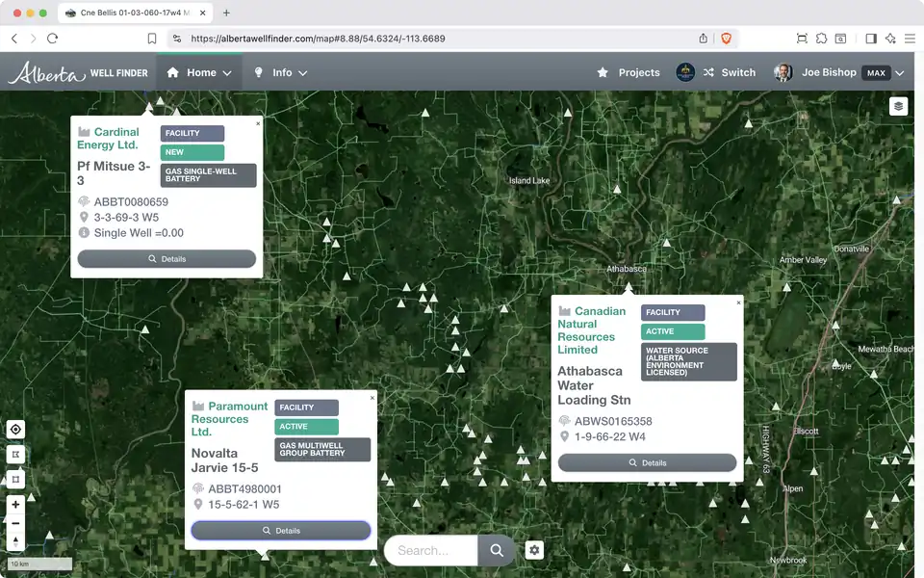This screenshot has height=578, width=924.
Task: Bookmark this page
Action: pos(151,39)
